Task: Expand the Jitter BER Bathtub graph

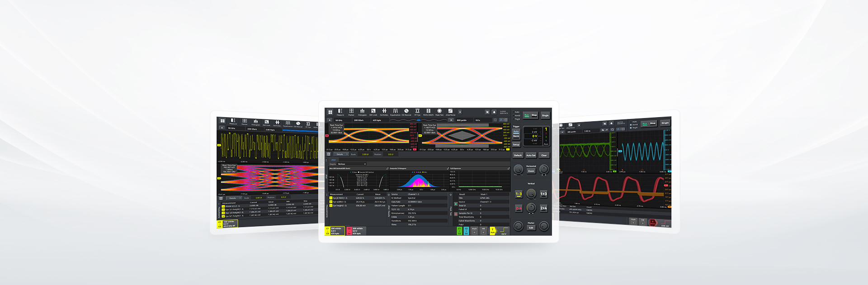Action: click(387, 169)
